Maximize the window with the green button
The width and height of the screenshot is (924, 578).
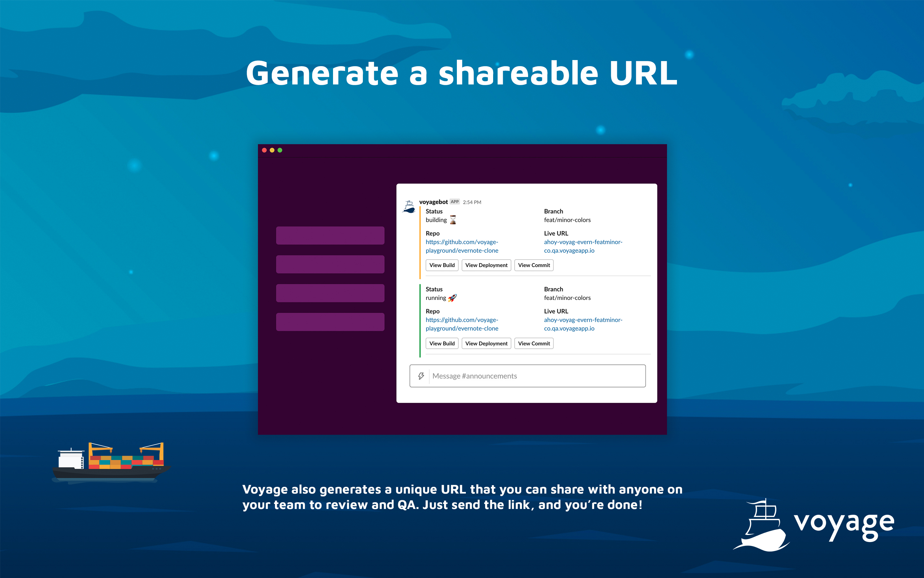[280, 150]
